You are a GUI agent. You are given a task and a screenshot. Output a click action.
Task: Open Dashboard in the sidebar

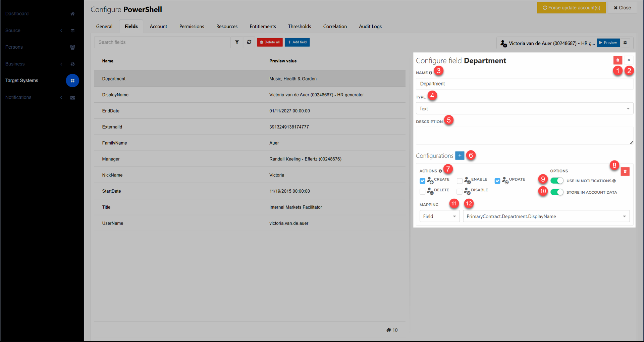click(17, 14)
